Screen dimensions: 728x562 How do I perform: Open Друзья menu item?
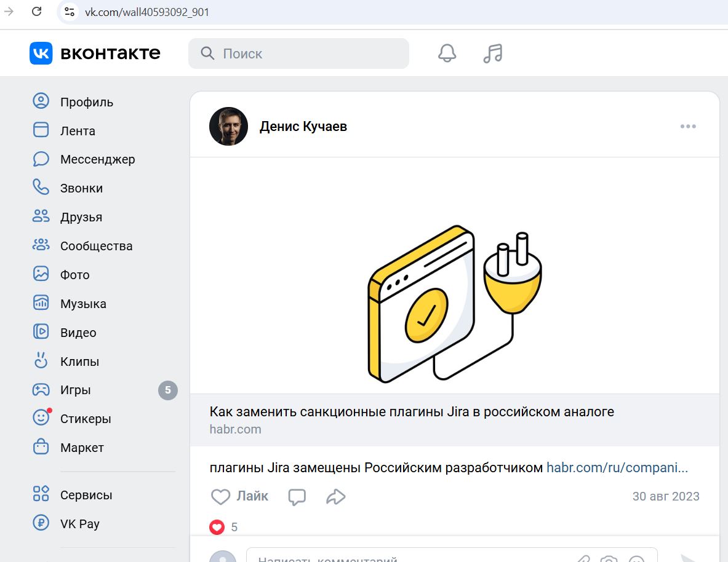coord(81,217)
